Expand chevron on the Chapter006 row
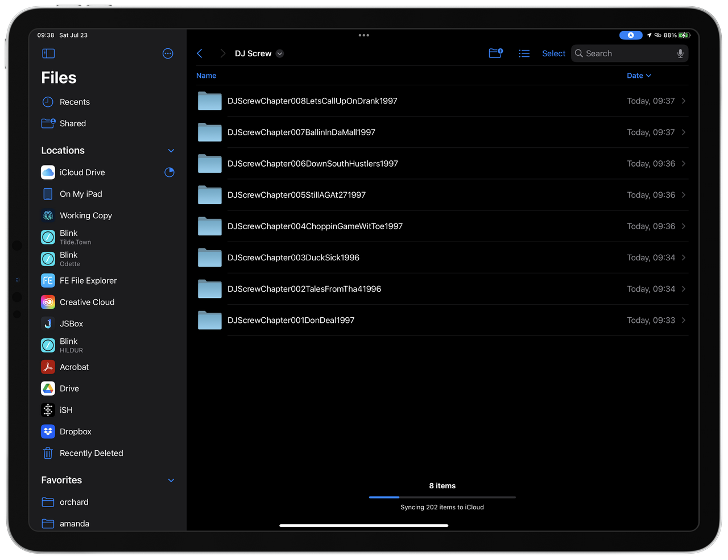Viewport: 728px width, 560px height. [684, 164]
